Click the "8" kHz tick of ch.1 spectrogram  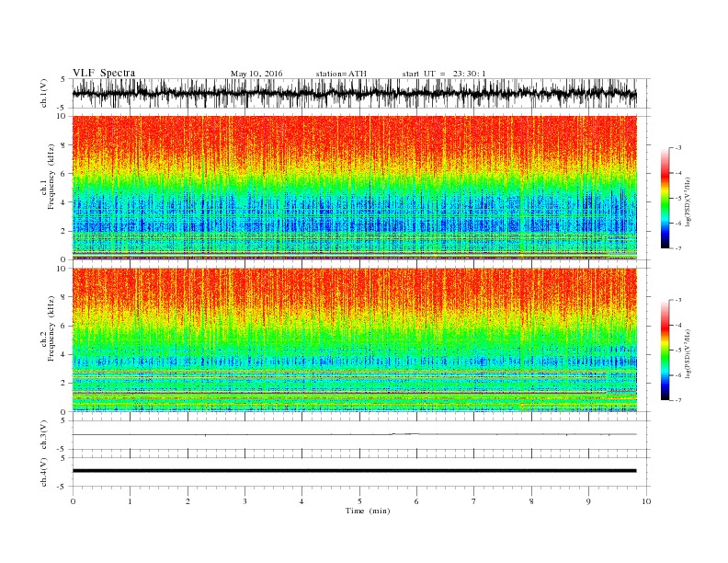(x=63, y=145)
